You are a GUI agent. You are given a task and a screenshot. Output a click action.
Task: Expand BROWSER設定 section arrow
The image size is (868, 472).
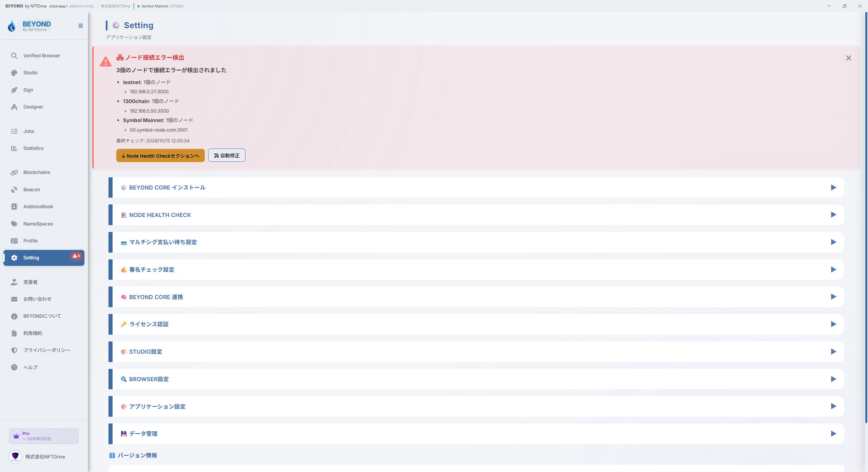coord(833,379)
